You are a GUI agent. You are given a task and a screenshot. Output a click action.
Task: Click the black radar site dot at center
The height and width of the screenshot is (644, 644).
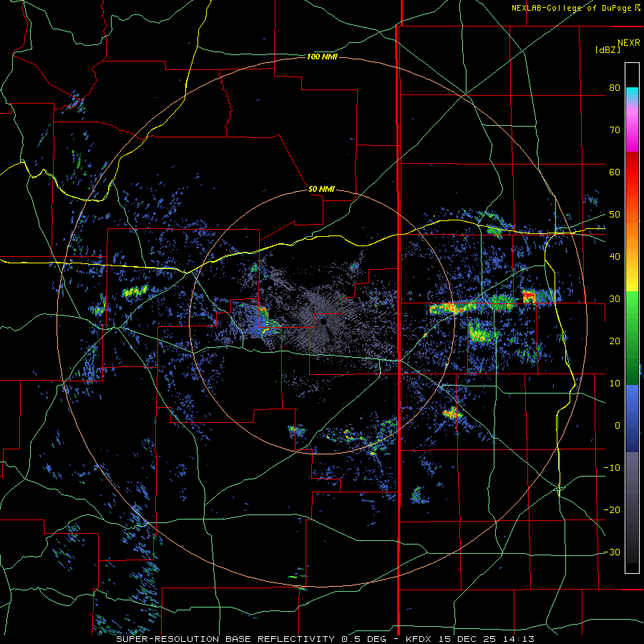tap(323, 323)
